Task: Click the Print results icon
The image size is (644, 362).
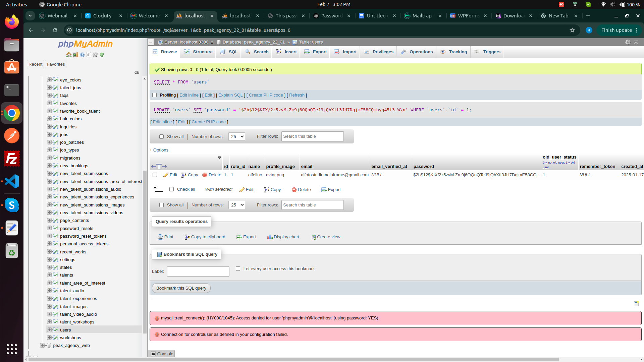Action: click(160, 237)
